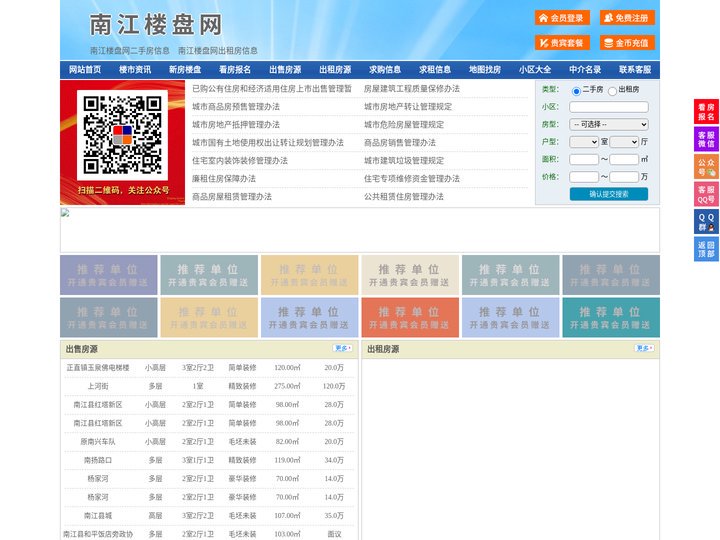Open the 商品房销售管理办法 link
The width and height of the screenshot is (720, 540).
(x=400, y=142)
